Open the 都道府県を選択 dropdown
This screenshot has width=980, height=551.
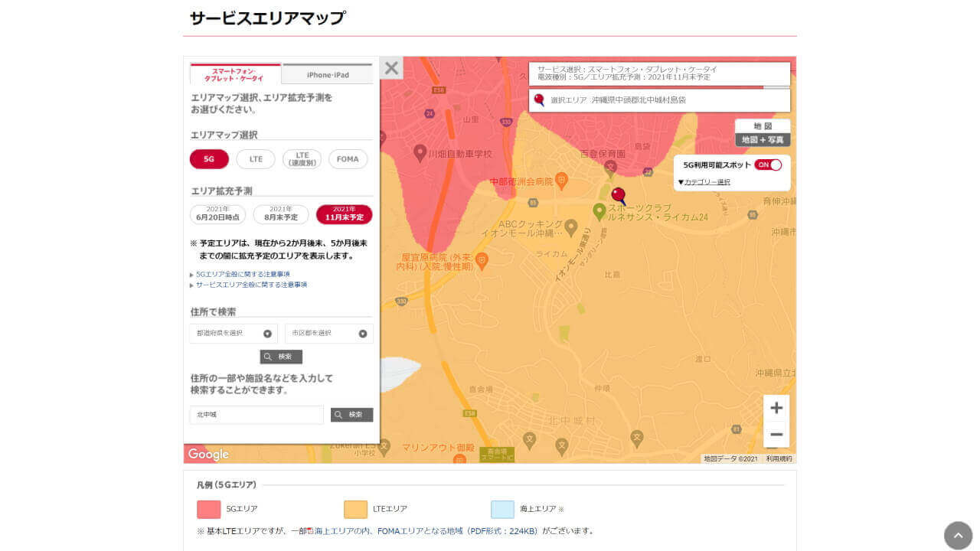click(x=232, y=333)
